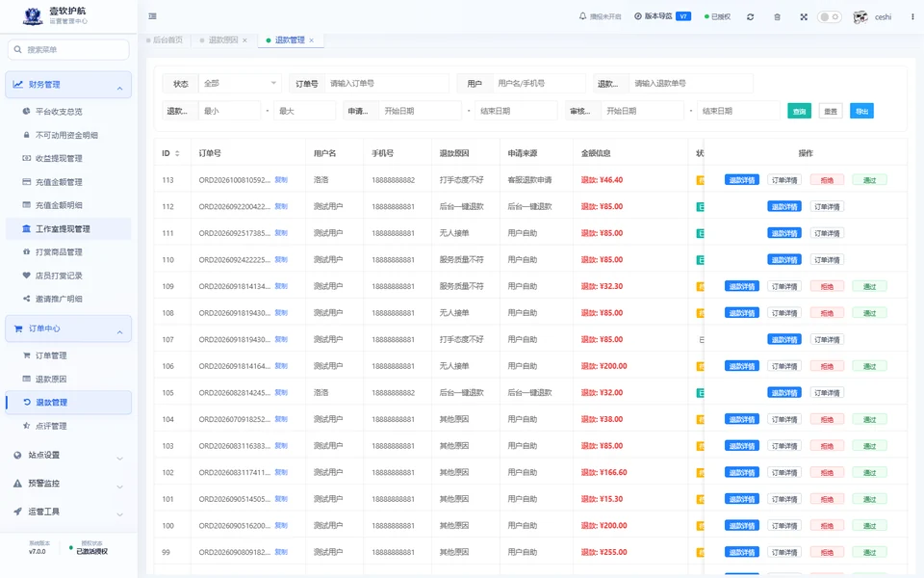This screenshot has height=578, width=924.
Task: Click the 重置 button
Action: pos(831,111)
